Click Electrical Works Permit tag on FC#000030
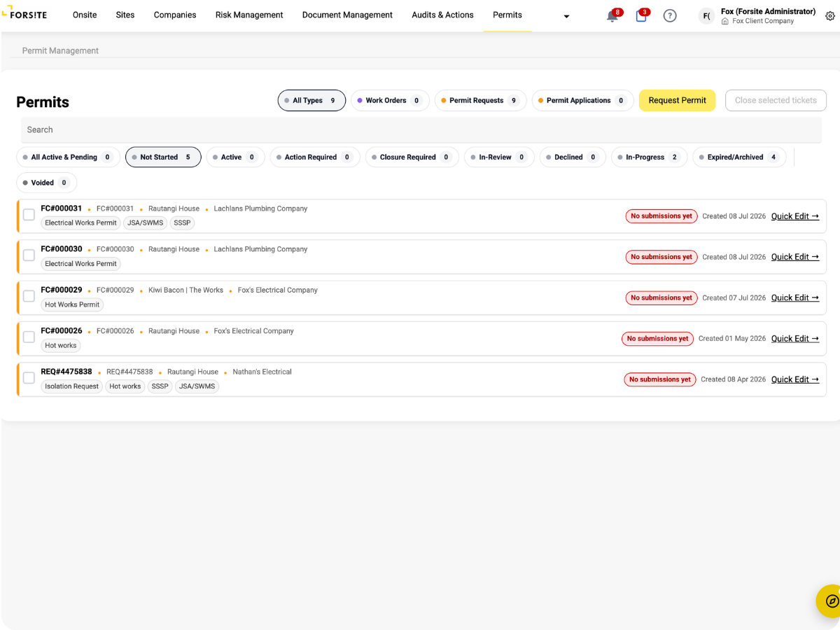840x630 pixels. [x=80, y=264]
